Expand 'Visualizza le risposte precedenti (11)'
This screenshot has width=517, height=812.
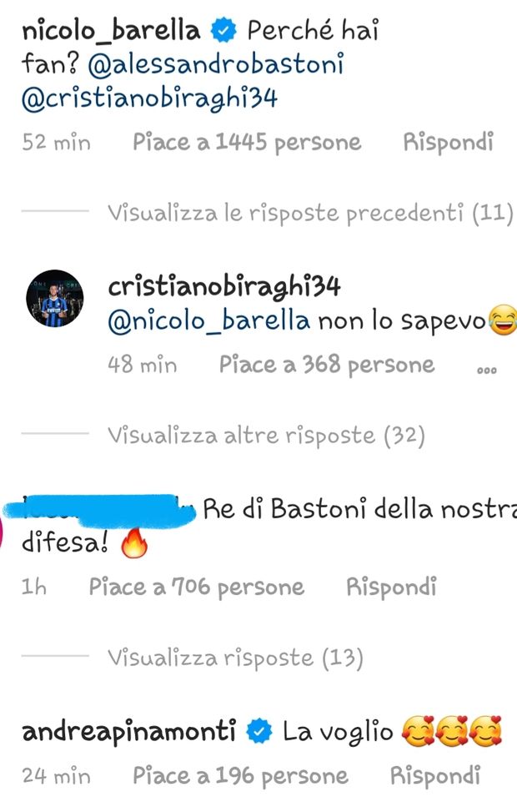coord(310,213)
